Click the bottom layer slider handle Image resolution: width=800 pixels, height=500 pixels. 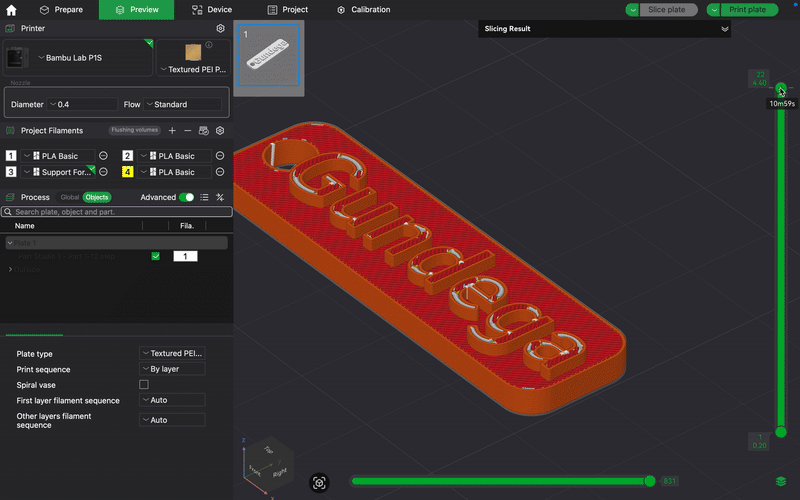pos(781,432)
